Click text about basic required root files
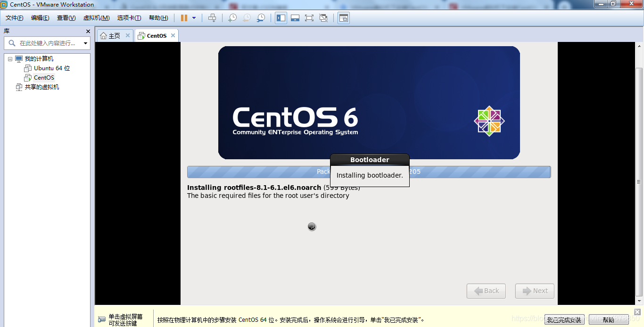The image size is (644, 327). pos(268,196)
